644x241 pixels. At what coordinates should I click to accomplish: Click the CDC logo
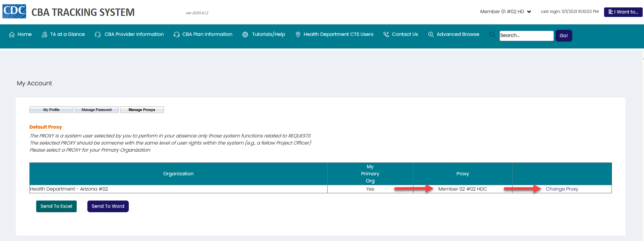tap(14, 12)
